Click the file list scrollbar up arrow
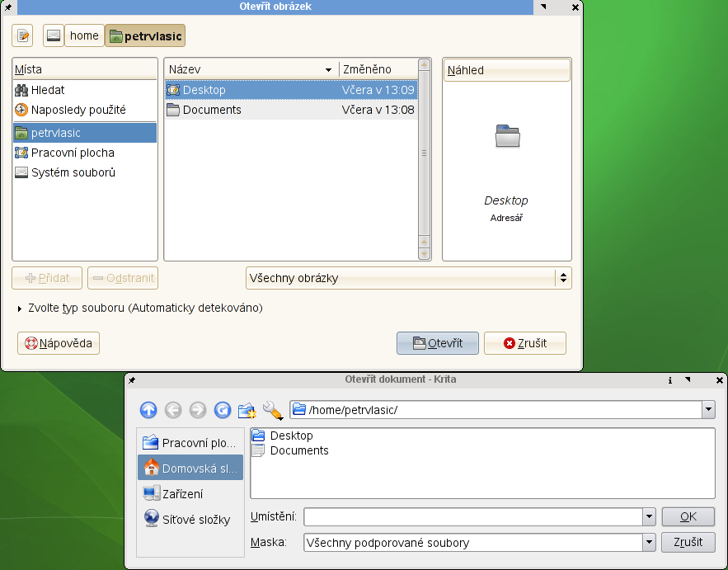Viewport: 728px width, 570px height. (x=424, y=64)
